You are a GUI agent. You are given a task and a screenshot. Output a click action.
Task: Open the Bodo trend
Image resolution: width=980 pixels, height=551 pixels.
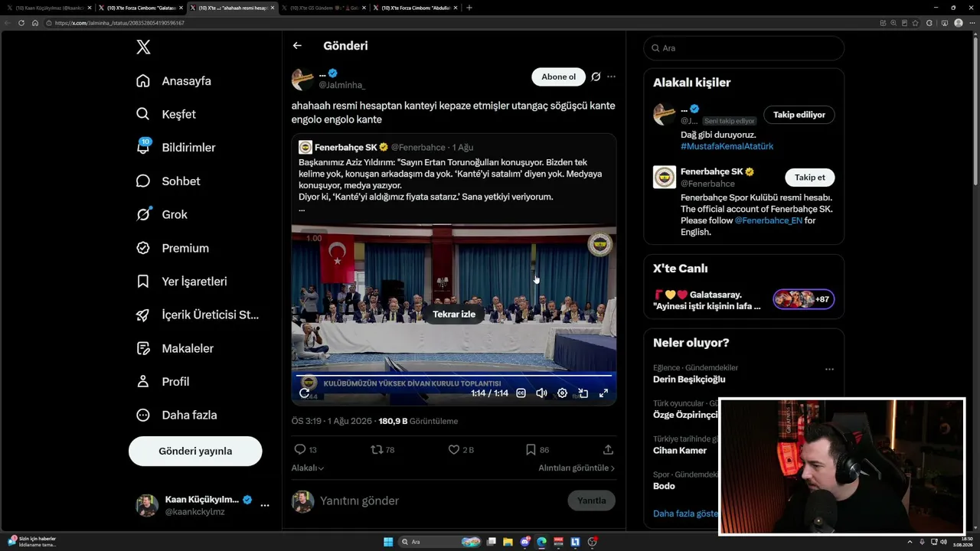664,486
